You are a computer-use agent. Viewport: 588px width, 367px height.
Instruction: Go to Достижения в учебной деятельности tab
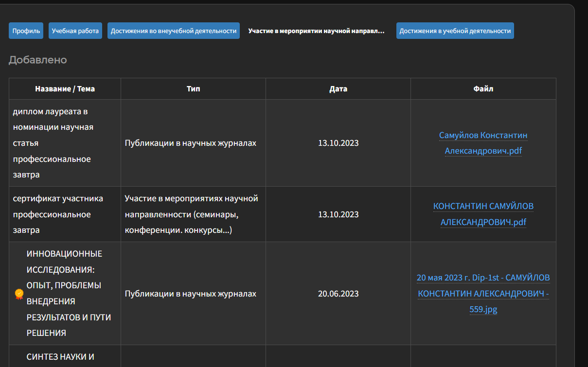[x=455, y=31]
